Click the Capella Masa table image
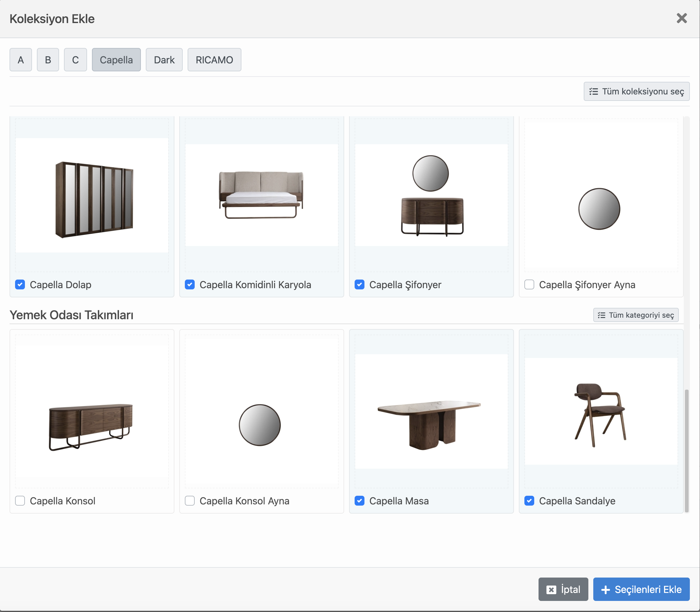This screenshot has height=612, width=700. point(431,411)
